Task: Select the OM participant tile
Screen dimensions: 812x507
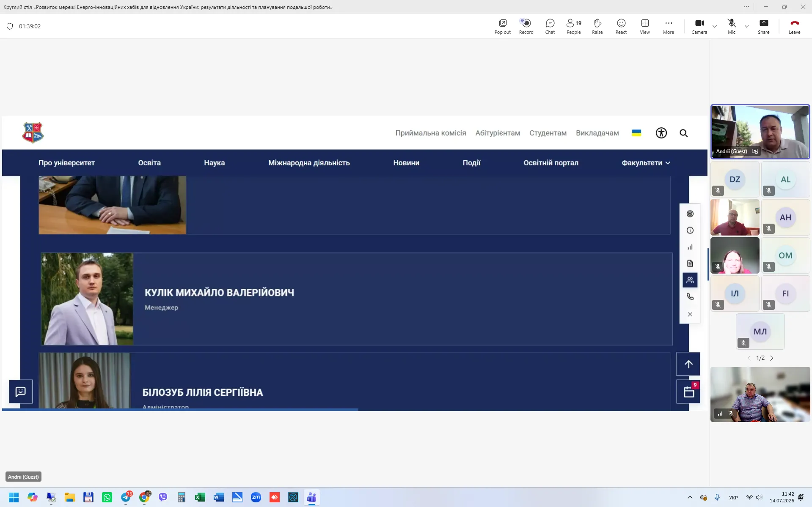Action: (785, 255)
